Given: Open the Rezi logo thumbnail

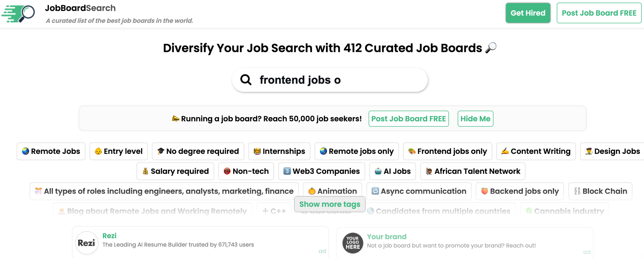Looking at the screenshot, I should [x=86, y=243].
